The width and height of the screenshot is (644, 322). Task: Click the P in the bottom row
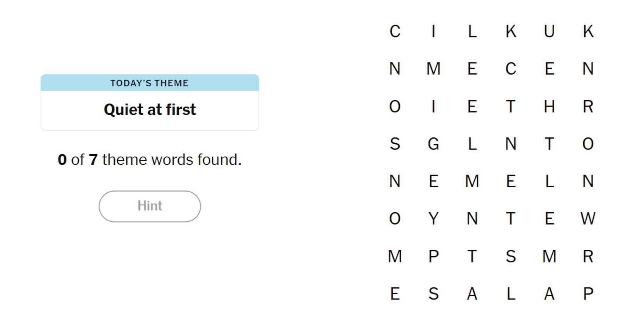pos(588,294)
